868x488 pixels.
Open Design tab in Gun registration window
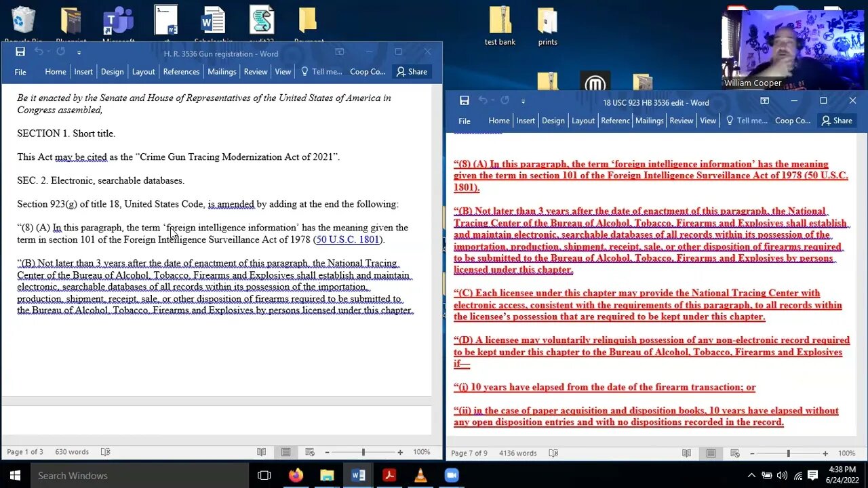click(x=113, y=72)
